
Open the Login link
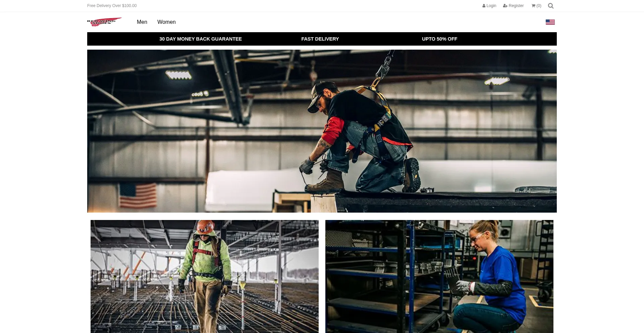tap(489, 6)
